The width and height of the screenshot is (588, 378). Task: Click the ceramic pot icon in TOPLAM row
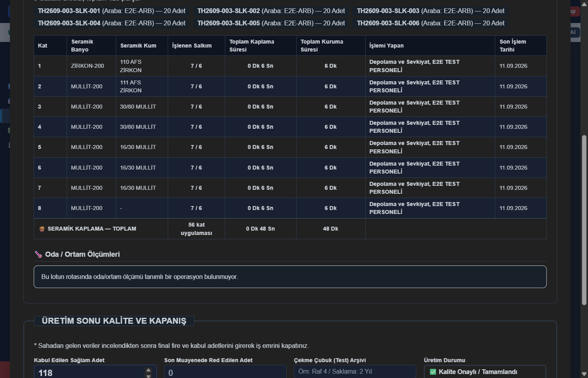[x=42, y=229]
